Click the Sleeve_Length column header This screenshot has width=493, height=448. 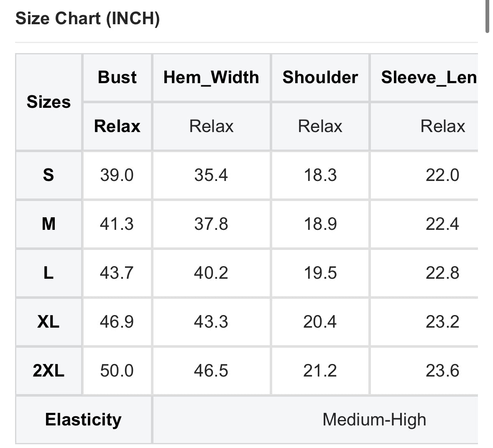tap(429, 77)
